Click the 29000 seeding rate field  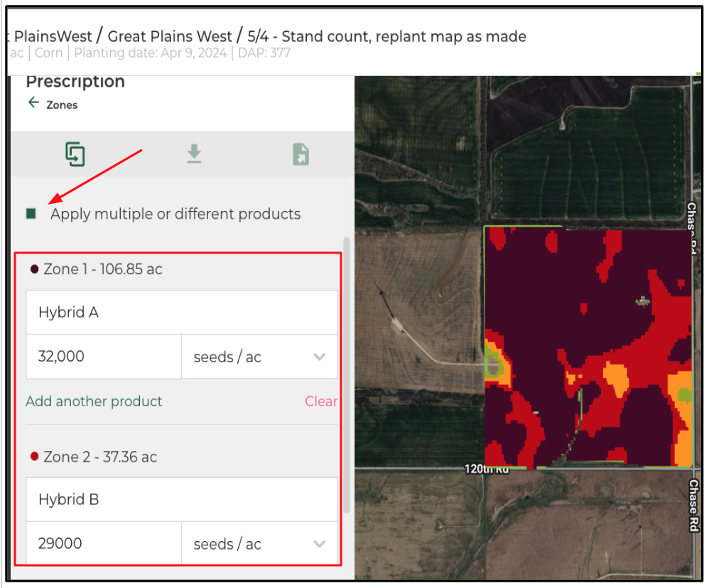[103, 544]
